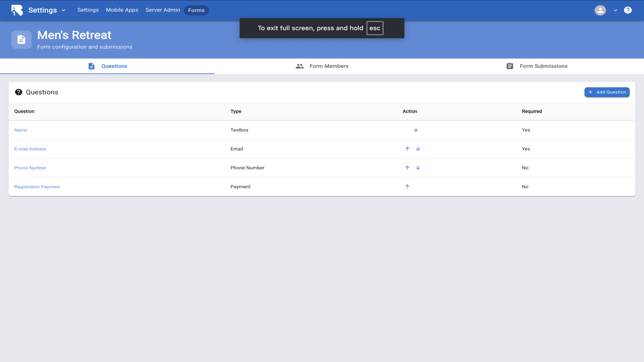
Task: Click the Men's Retreat form document icon
Action: click(21, 40)
